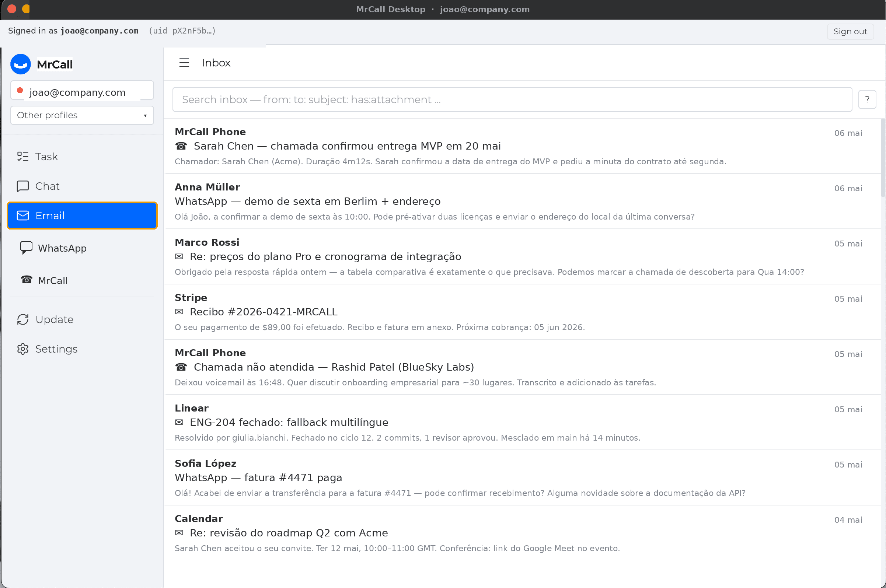This screenshot has height=588, width=886.
Task: Click the envelope icon on Marco Rossi's email
Action: point(179,257)
